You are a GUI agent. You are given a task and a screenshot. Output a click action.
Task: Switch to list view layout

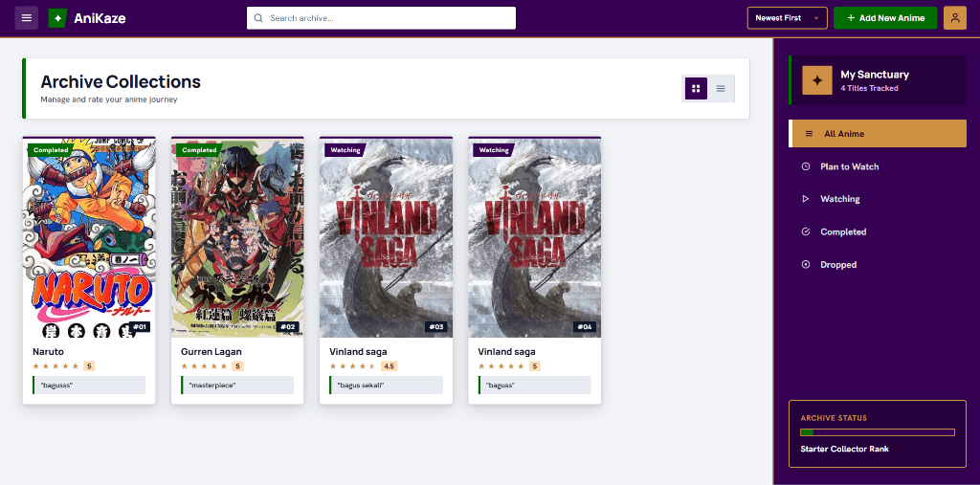click(x=721, y=89)
